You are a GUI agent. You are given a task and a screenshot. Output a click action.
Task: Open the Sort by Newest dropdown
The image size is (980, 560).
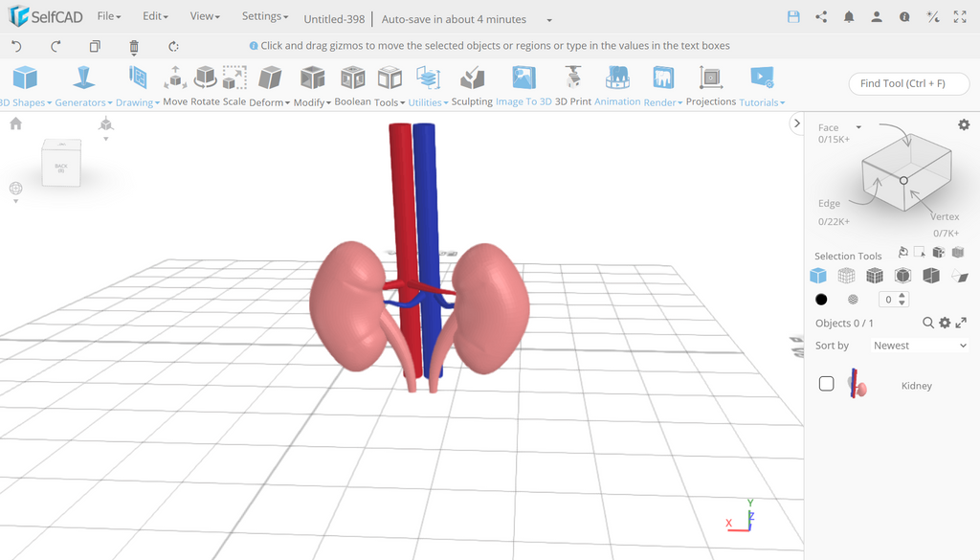click(x=918, y=345)
